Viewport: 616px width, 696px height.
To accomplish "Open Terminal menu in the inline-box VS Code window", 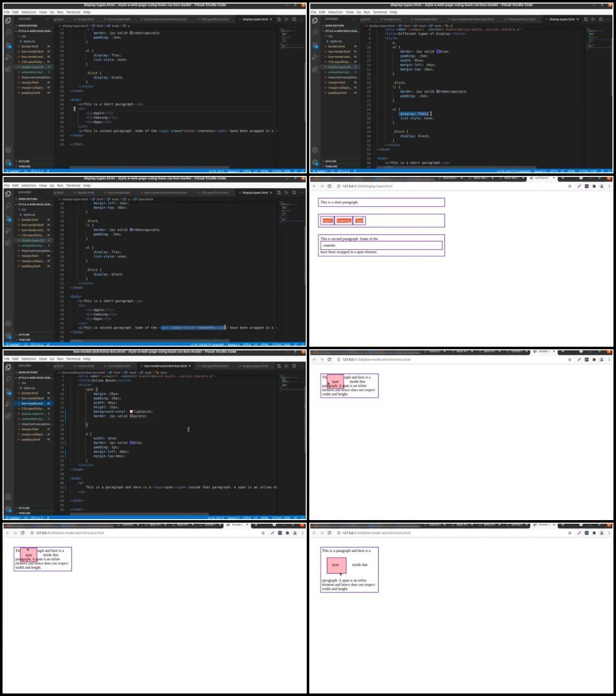I will (x=73, y=359).
